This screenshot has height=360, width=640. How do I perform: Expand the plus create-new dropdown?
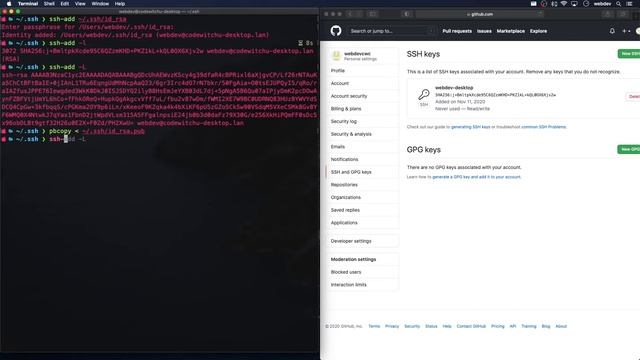pos(626,31)
